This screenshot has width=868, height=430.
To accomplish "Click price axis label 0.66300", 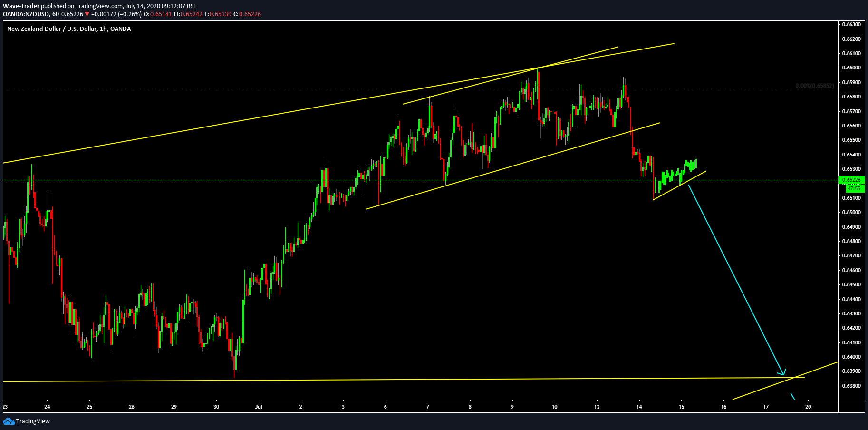I will point(851,24).
